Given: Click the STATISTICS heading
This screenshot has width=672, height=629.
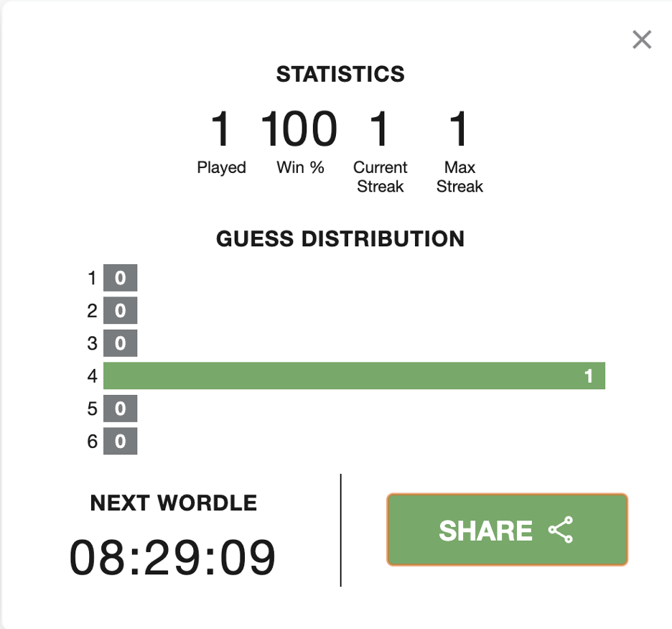Looking at the screenshot, I should pos(340,74).
